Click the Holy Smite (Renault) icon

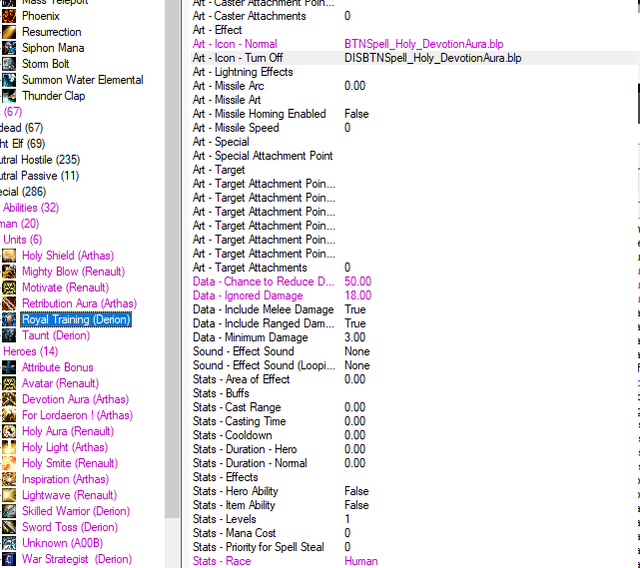[9, 463]
